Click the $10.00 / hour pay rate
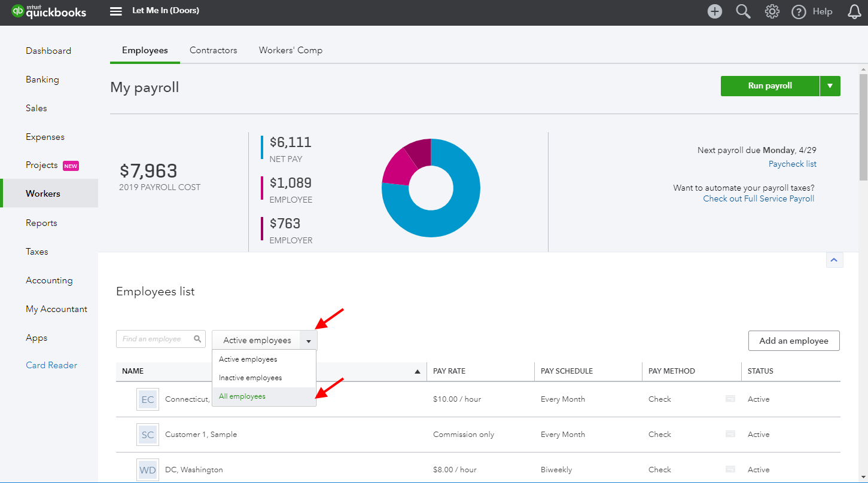Viewport: 868px width, 483px height. (x=457, y=399)
